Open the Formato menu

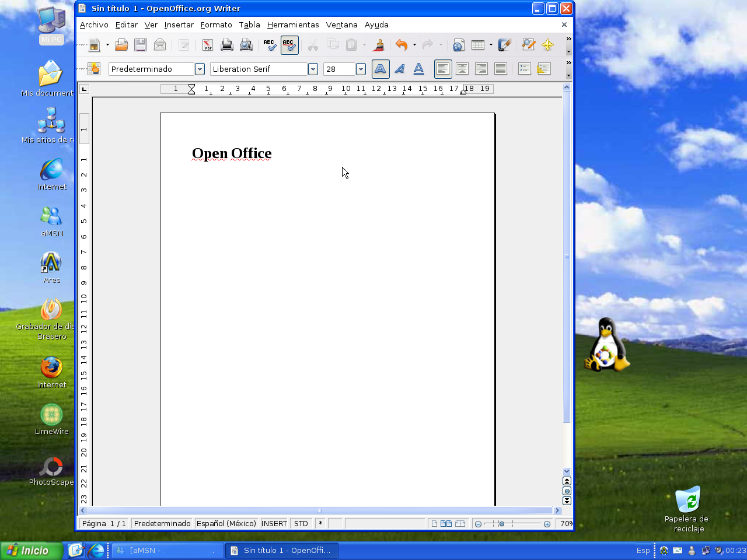pos(216,24)
